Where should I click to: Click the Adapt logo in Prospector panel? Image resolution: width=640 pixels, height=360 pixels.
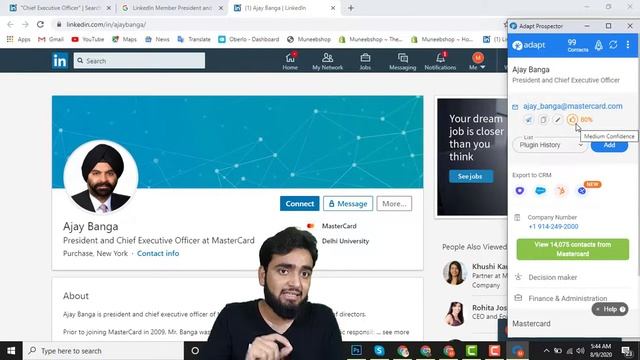[529, 45]
